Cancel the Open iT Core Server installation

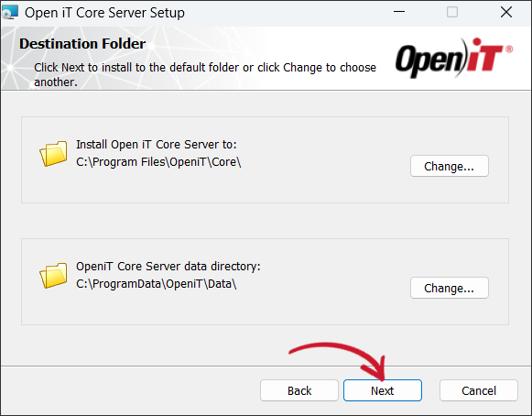coord(479,390)
